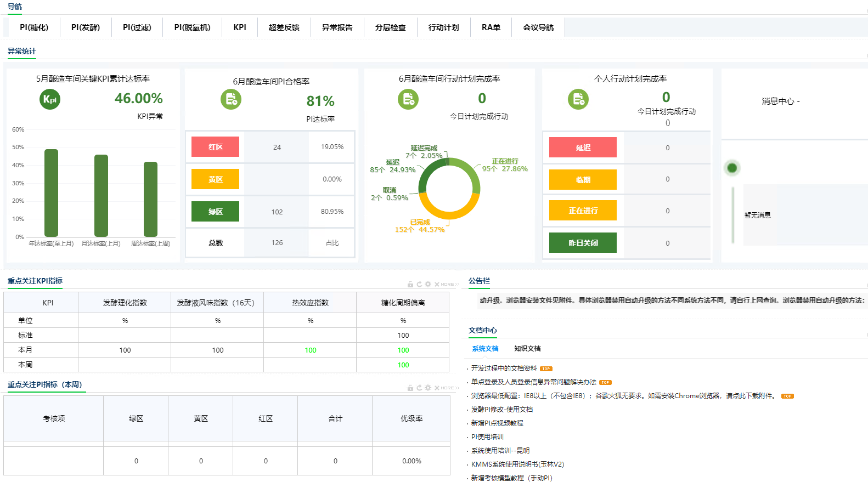Open the PI(发酵) navigation tab
The image size is (868, 482).
(86, 27)
